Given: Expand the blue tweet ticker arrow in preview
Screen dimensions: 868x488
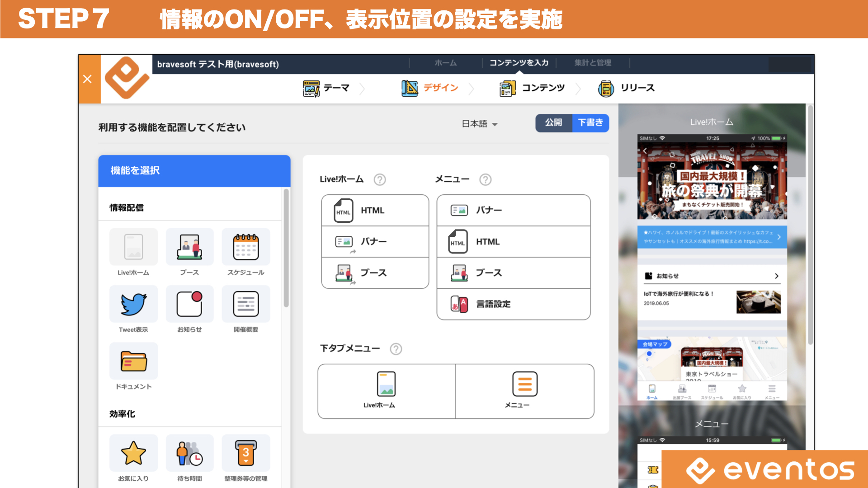Looking at the screenshot, I should point(779,237).
